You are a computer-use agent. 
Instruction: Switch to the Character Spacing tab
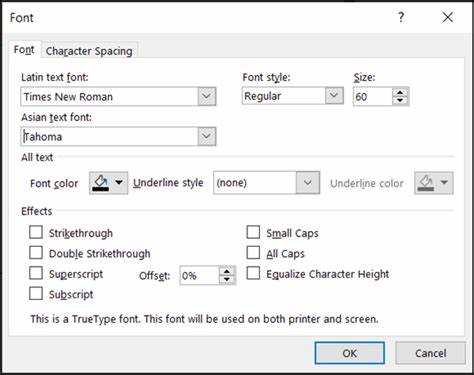pyautogui.click(x=89, y=51)
